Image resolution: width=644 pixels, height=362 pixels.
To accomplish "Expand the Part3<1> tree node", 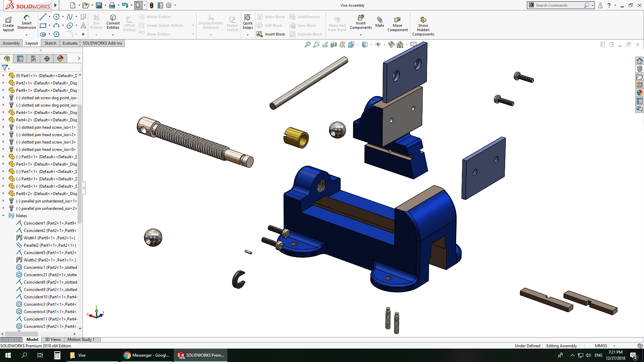I will click(x=3, y=164).
